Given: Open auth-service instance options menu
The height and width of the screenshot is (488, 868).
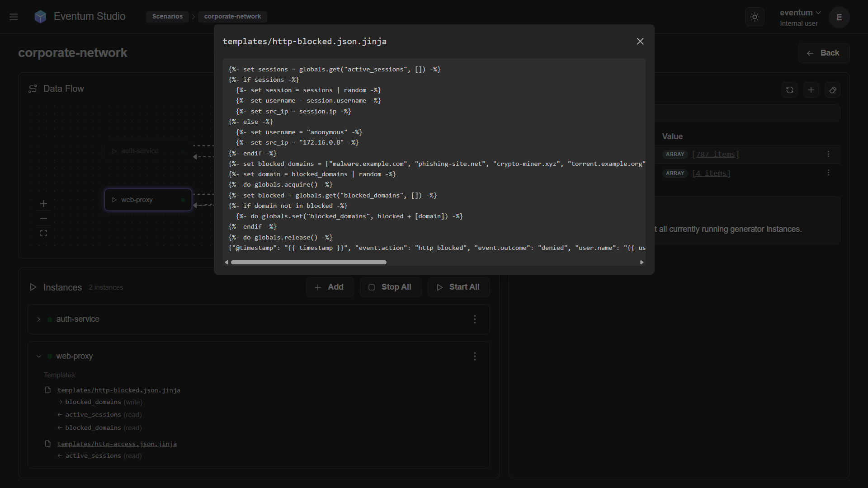Looking at the screenshot, I should pos(475,319).
